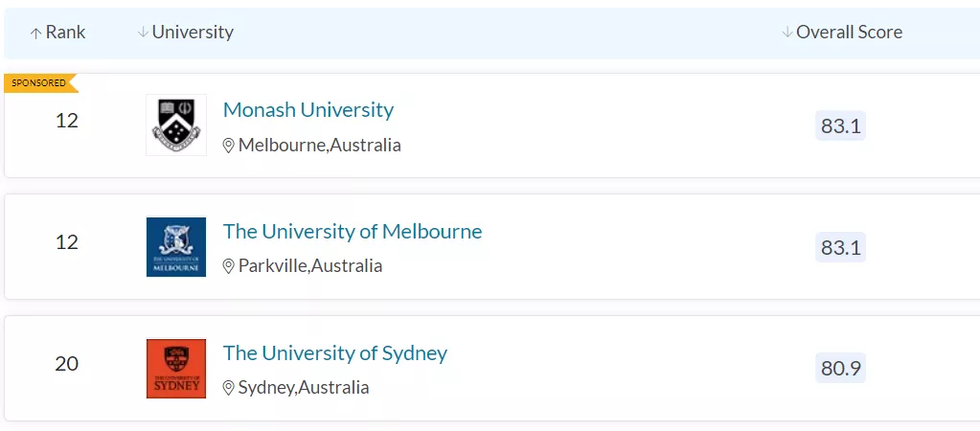Click the University of Melbourne logo

click(176, 246)
